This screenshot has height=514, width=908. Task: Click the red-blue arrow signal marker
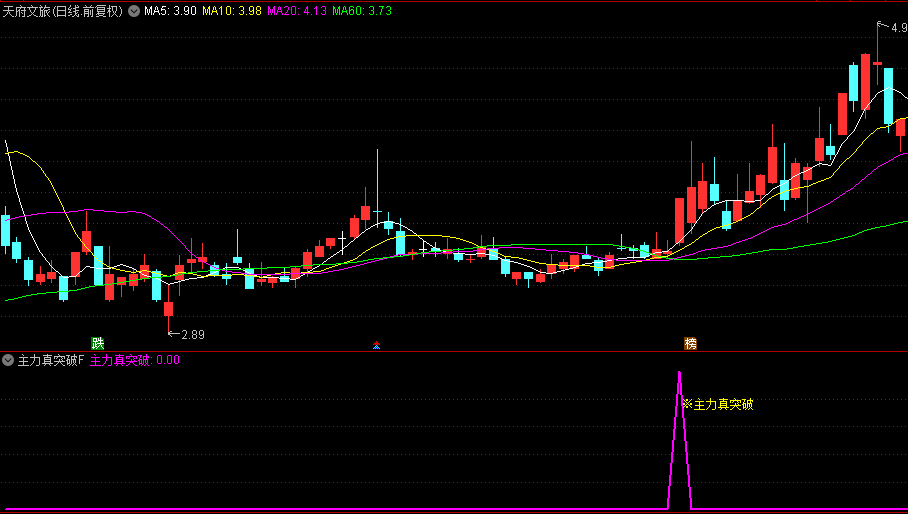coord(376,345)
